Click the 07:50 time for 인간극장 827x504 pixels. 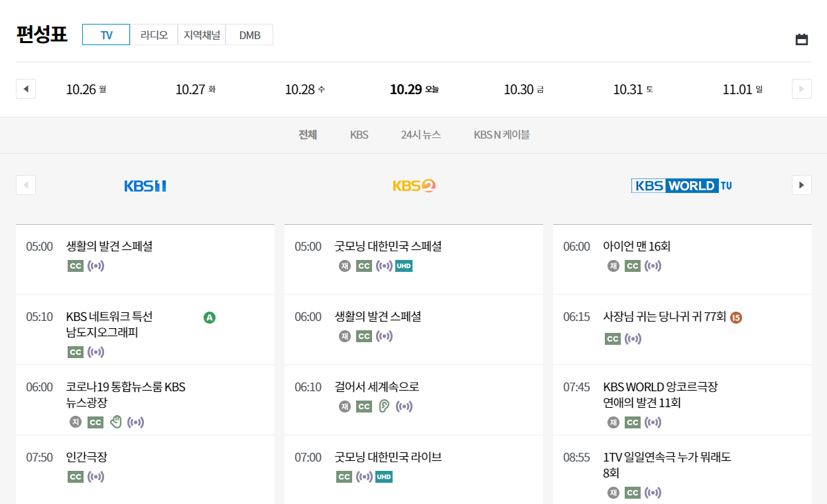[39, 457]
